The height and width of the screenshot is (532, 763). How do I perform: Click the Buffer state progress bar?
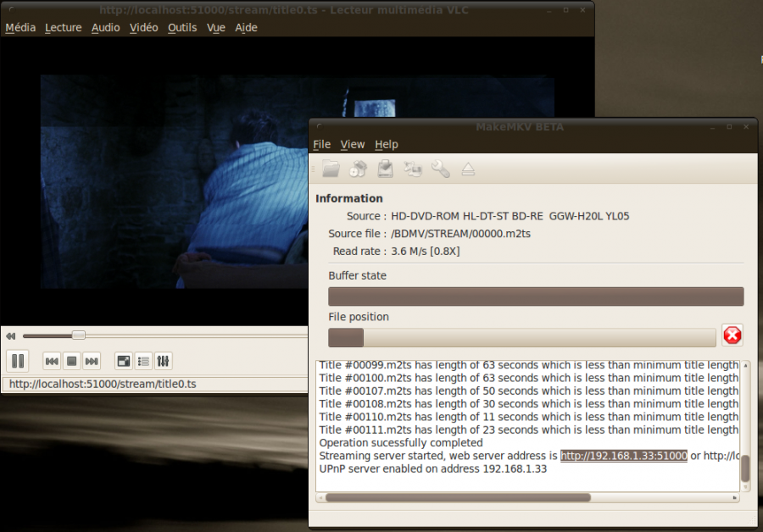[x=536, y=296]
